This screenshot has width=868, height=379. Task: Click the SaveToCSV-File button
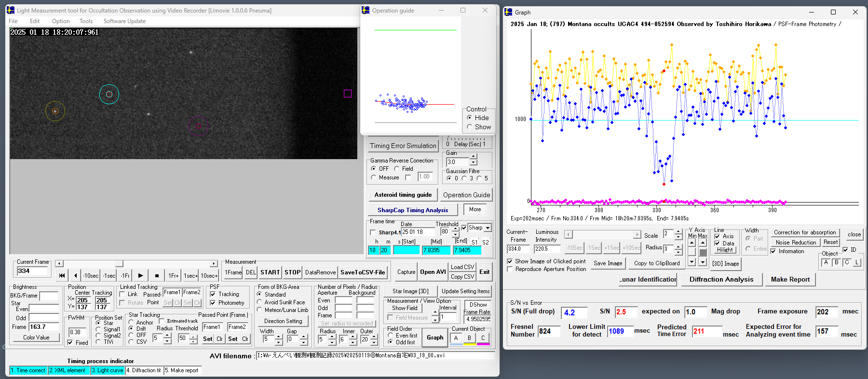coord(363,272)
